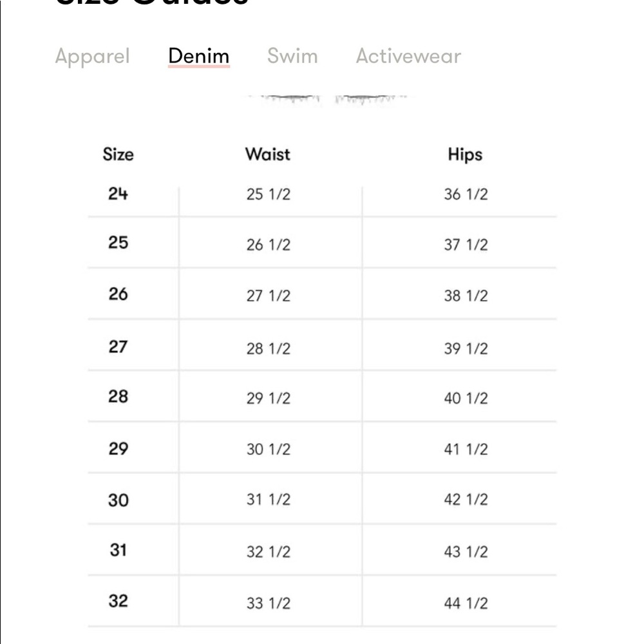Select size 24 row label

click(118, 193)
